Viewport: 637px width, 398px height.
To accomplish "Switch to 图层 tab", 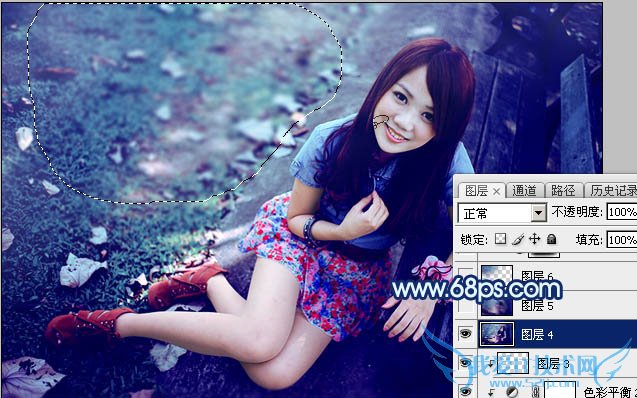I will pos(476,191).
